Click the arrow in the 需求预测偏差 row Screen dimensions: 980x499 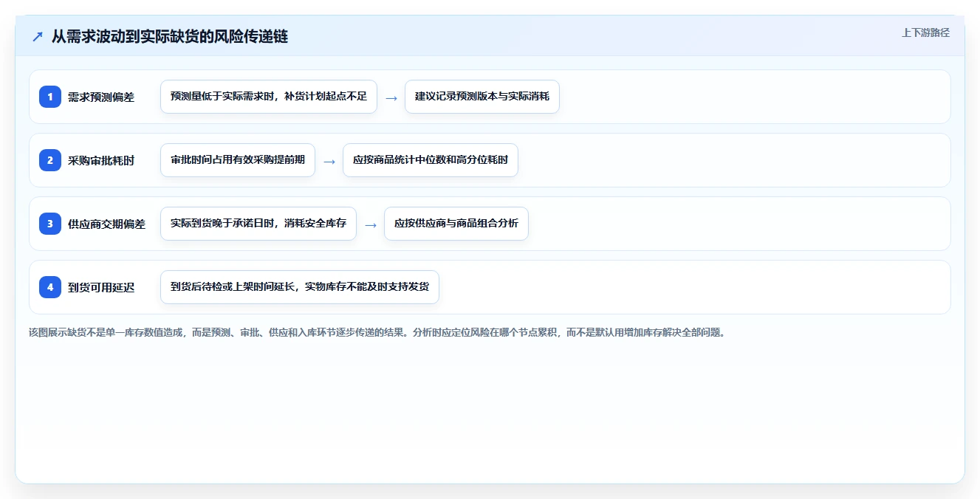[x=391, y=97]
